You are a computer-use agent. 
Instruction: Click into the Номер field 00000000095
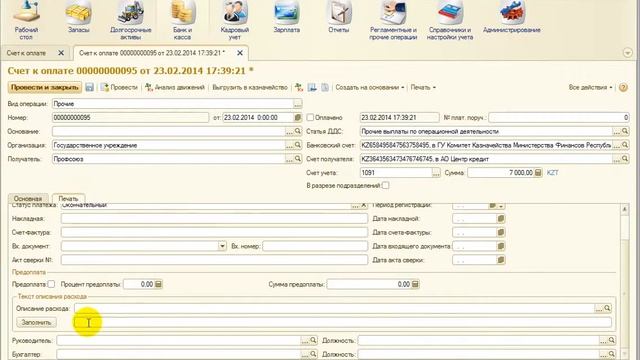(x=130, y=118)
